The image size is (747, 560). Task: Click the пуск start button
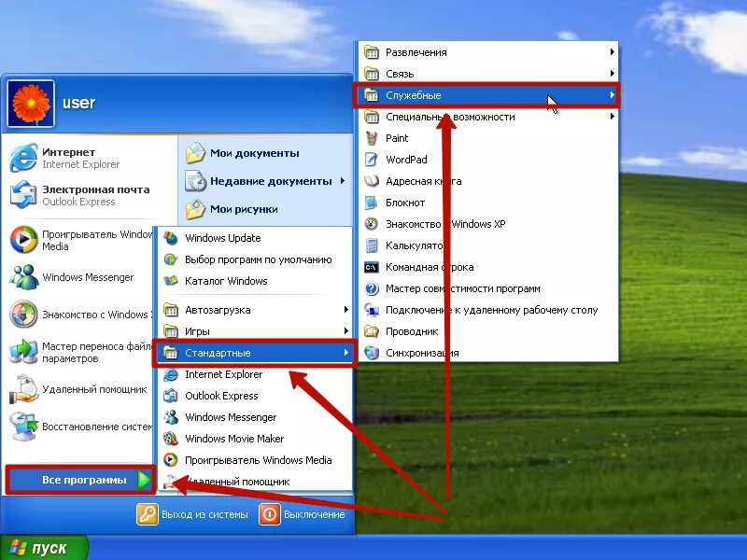(x=44, y=548)
